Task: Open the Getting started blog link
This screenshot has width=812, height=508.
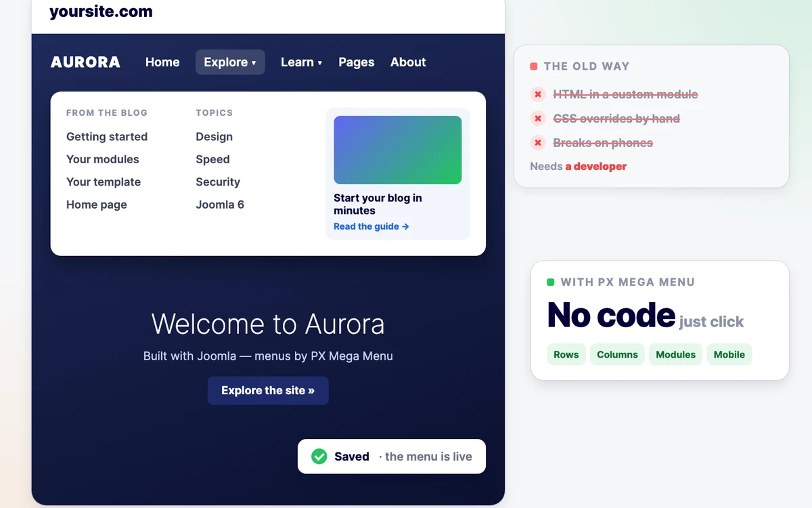Action: pyautogui.click(x=107, y=137)
